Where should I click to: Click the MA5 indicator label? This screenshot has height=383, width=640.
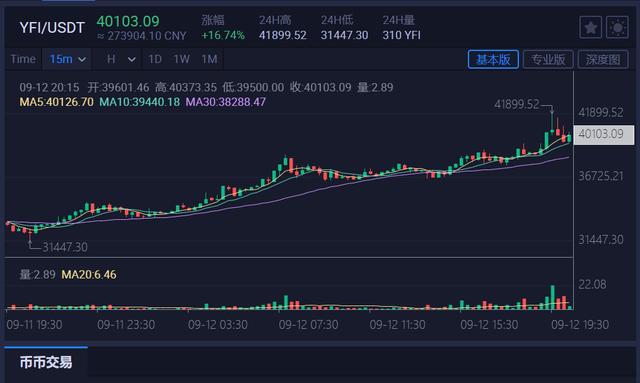click(56, 102)
